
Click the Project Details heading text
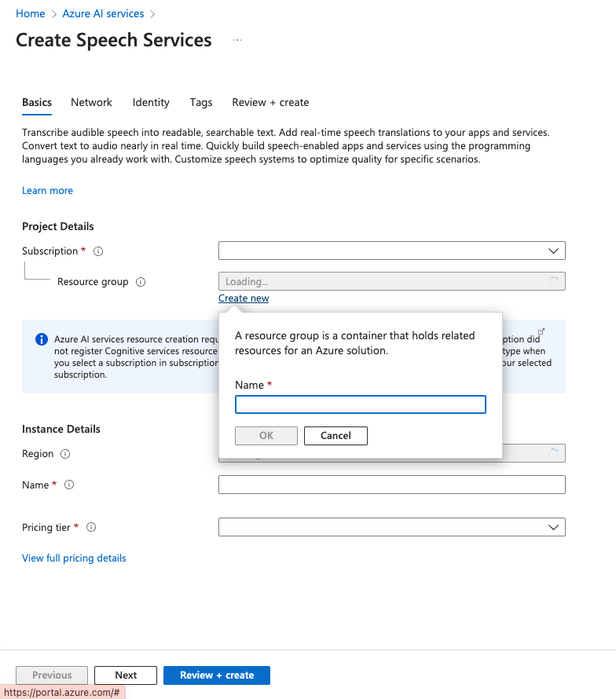[x=58, y=226]
